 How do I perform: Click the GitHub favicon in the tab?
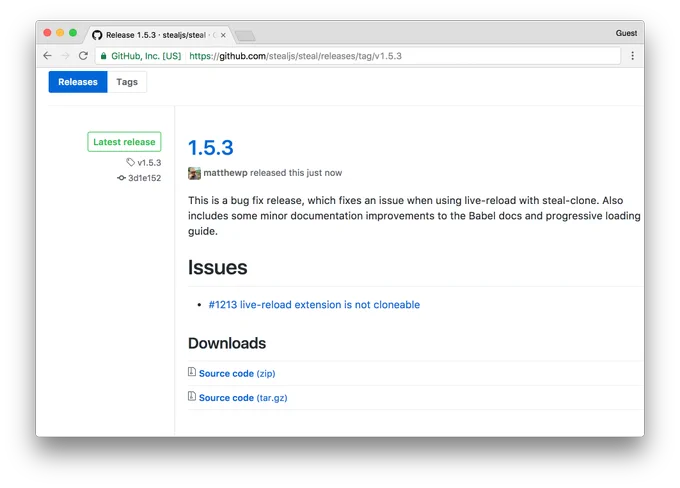click(97, 35)
